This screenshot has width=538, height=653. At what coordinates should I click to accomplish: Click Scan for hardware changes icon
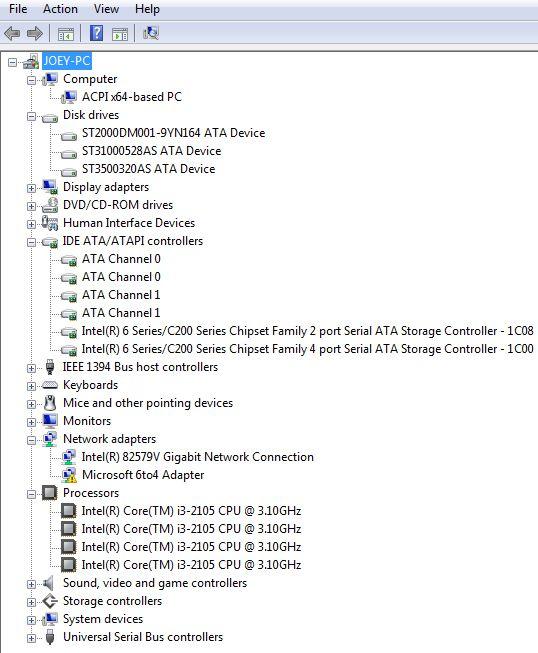(151, 33)
